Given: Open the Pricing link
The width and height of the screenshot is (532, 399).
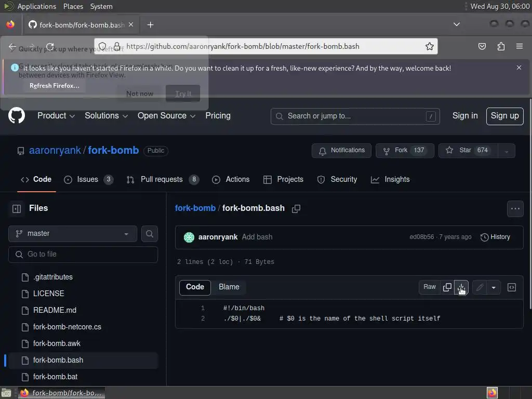Looking at the screenshot, I should click(218, 116).
